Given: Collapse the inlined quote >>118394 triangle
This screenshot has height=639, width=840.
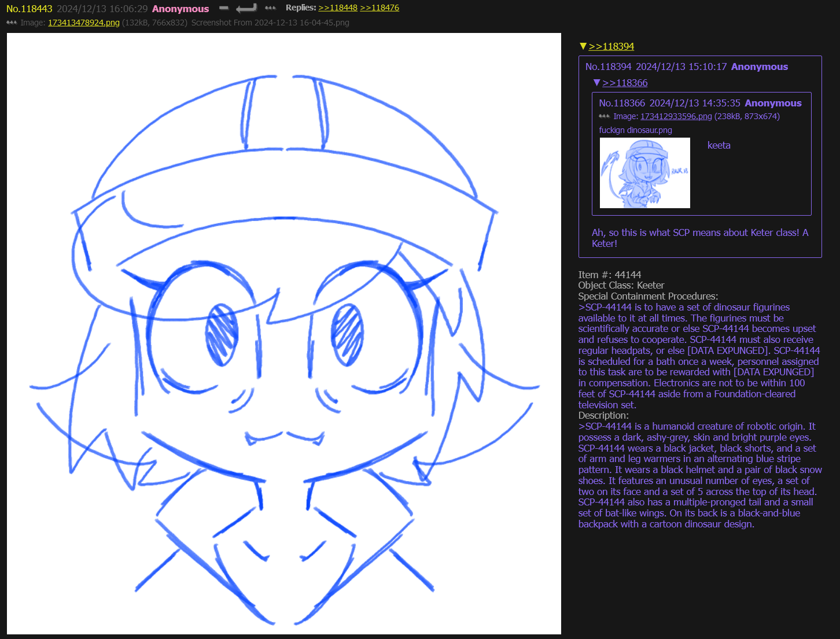Looking at the screenshot, I should coord(583,46).
